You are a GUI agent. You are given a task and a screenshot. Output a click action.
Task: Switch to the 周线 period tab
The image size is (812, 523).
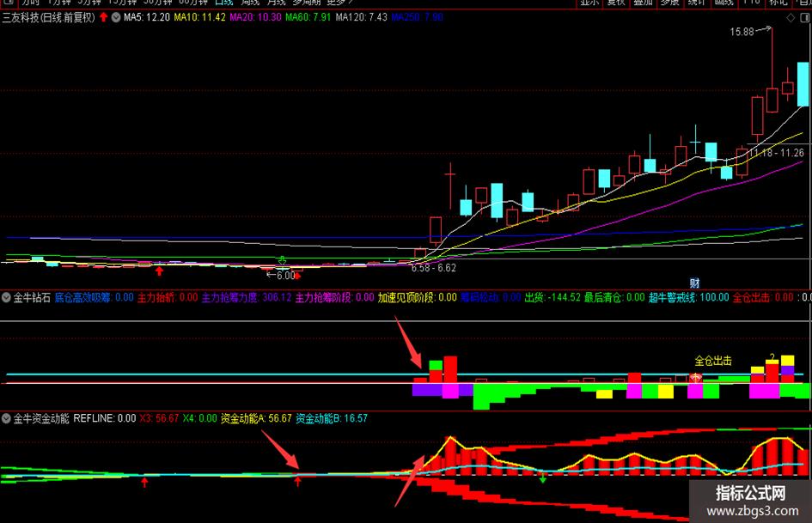click(249, 2)
